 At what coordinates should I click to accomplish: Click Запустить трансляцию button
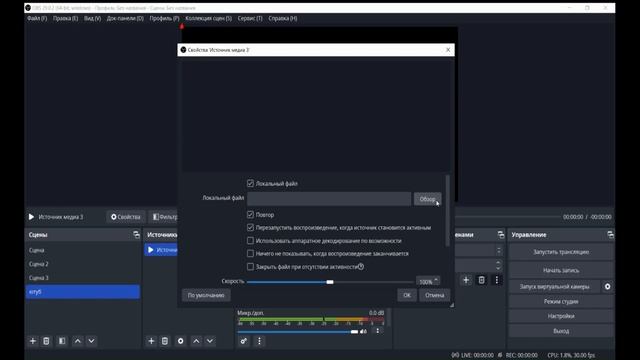(x=561, y=252)
